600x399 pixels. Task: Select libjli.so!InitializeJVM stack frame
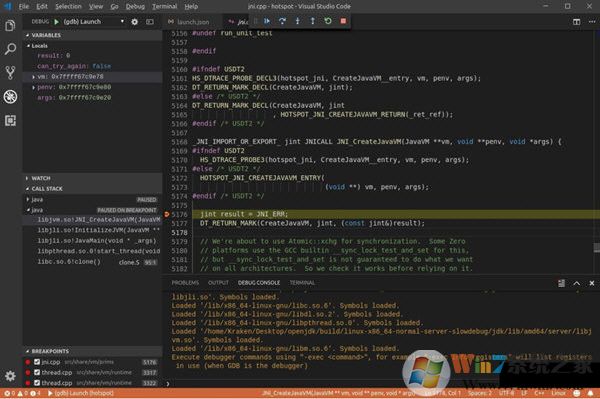(92, 230)
